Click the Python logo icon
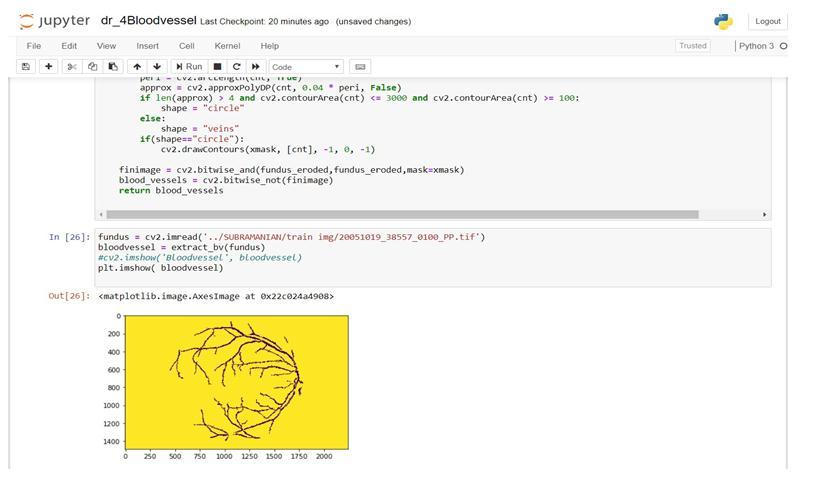The height and width of the screenshot is (481, 821). pyautogui.click(x=723, y=21)
